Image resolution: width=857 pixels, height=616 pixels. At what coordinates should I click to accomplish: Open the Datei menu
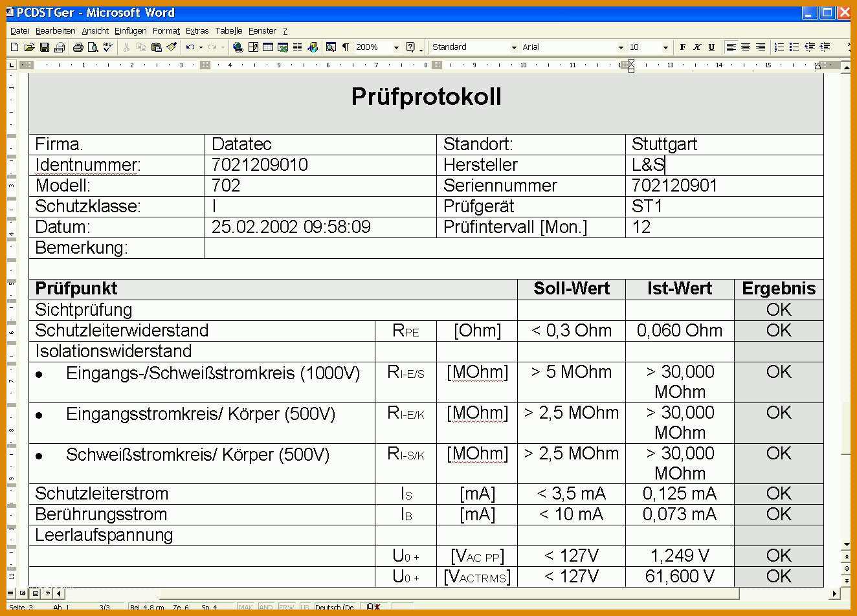[x=19, y=30]
